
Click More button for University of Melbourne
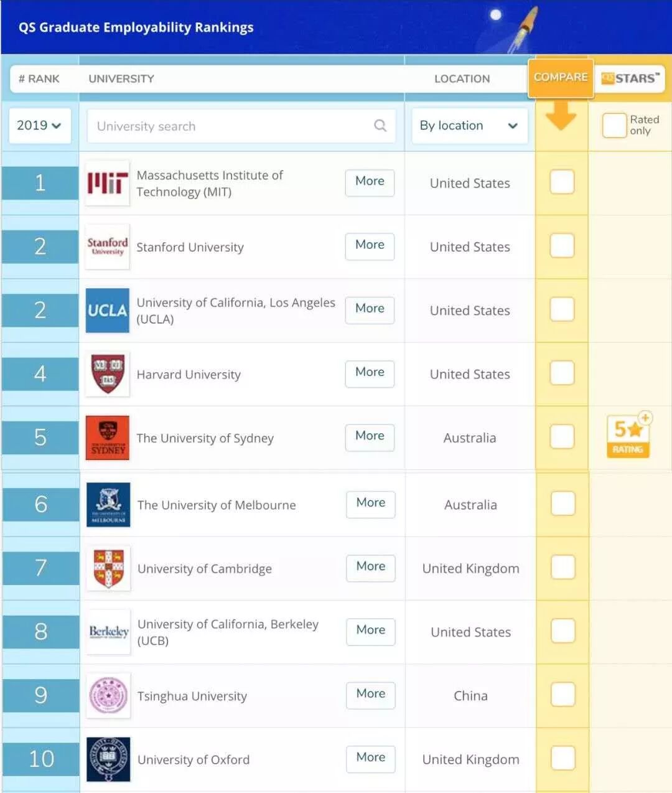pos(371,504)
